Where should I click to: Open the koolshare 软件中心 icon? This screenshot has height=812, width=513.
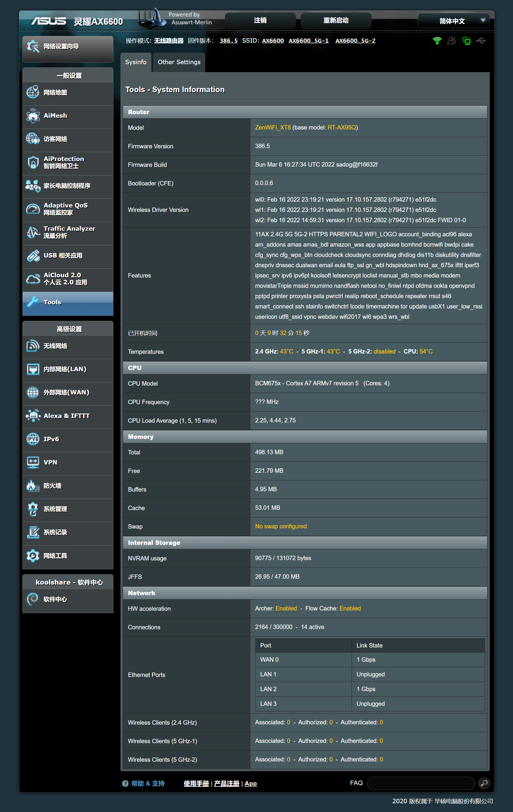pyautogui.click(x=33, y=599)
